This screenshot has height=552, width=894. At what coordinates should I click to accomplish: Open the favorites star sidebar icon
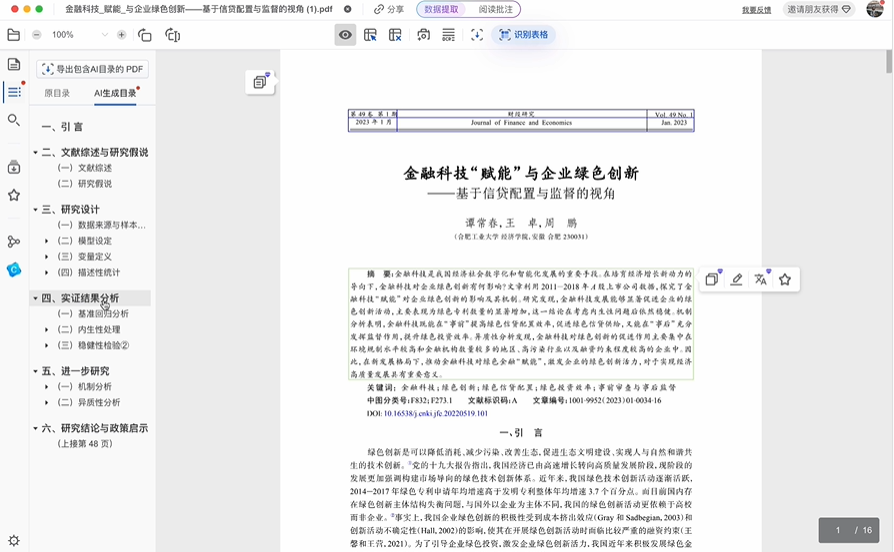(x=14, y=195)
